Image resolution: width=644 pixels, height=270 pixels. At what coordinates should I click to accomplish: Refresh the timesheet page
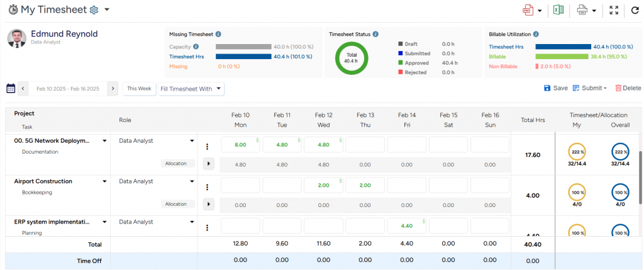click(635, 10)
